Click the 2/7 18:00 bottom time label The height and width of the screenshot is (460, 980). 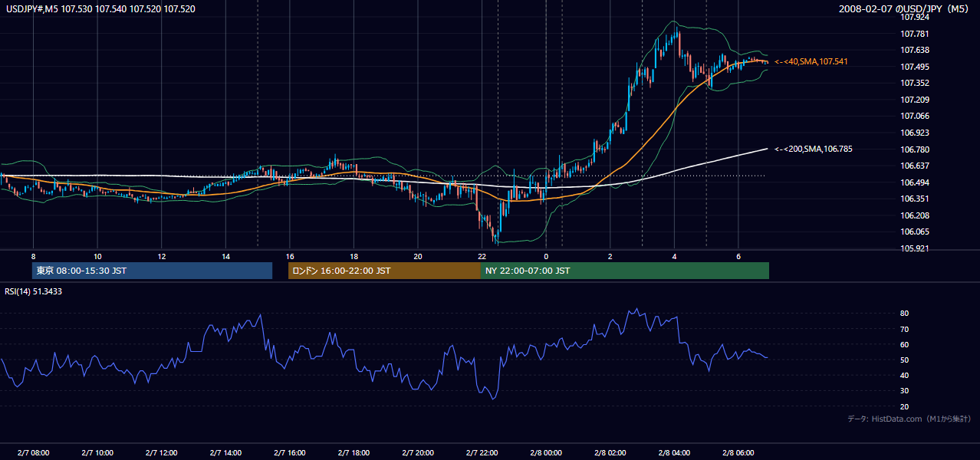click(x=354, y=453)
